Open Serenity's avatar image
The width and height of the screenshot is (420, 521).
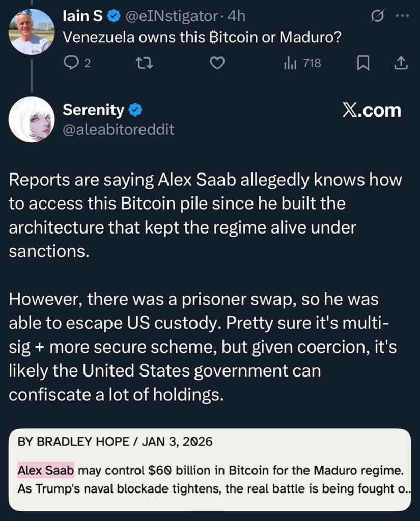32,119
